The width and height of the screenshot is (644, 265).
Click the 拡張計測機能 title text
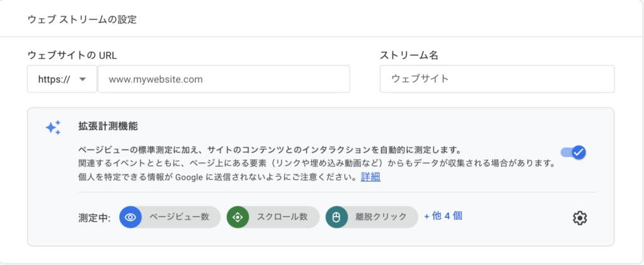tap(108, 126)
